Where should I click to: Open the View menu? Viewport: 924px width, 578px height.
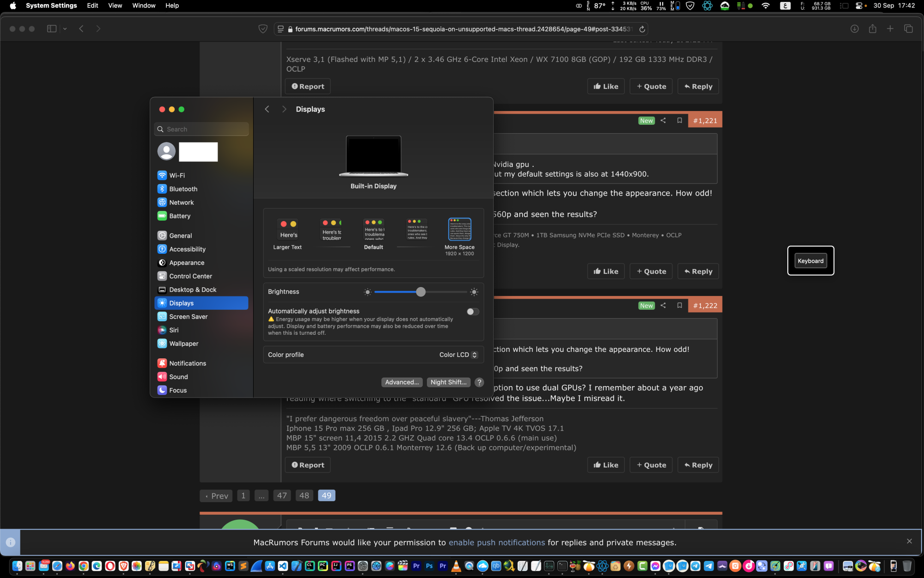[x=115, y=6]
